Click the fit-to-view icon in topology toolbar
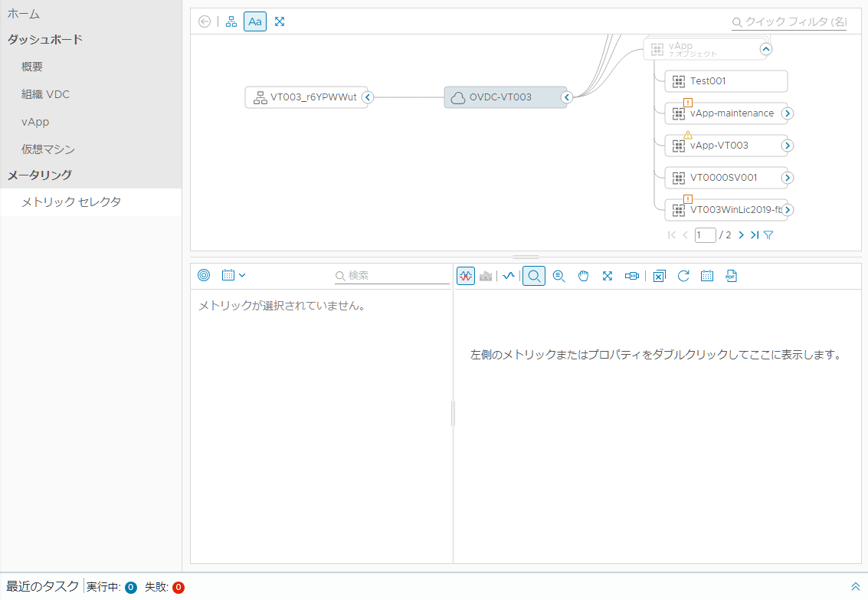Screen dimensions: 868x600 pyautogui.click(x=280, y=21)
